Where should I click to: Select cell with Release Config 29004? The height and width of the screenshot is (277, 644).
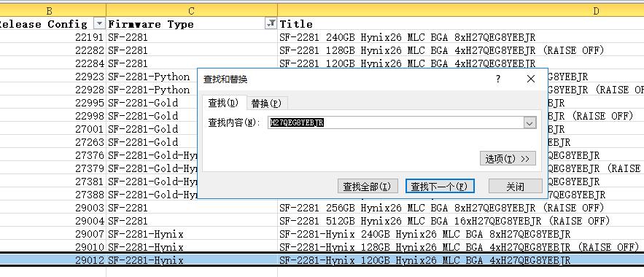[x=53, y=221]
